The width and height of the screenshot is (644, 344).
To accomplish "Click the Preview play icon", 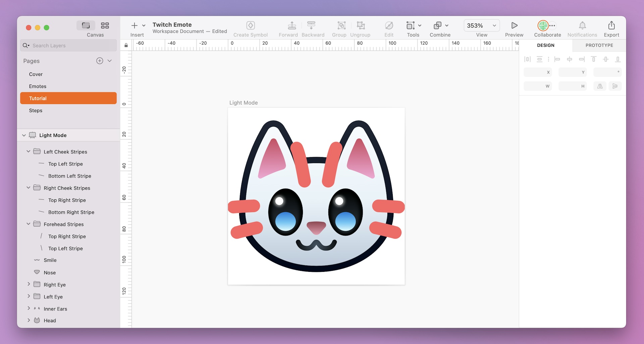I will tap(514, 25).
